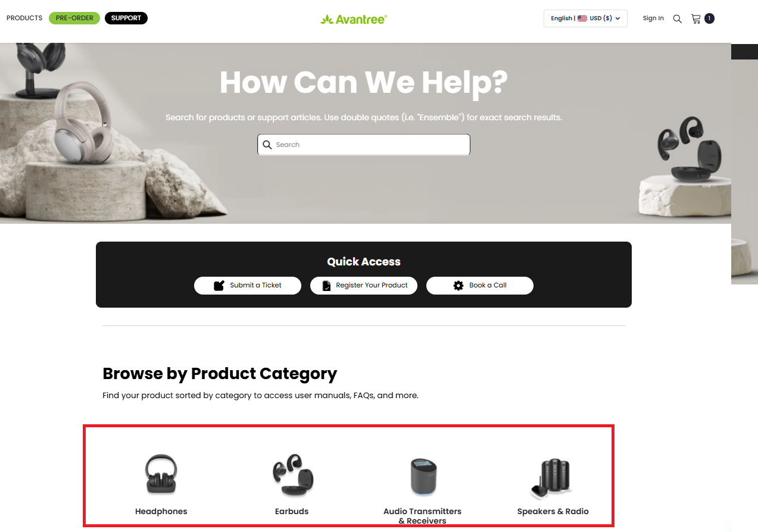Image resolution: width=758 pixels, height=532 pixels.
Task: Click the US flag currency icon
Action: coord(582,18)
